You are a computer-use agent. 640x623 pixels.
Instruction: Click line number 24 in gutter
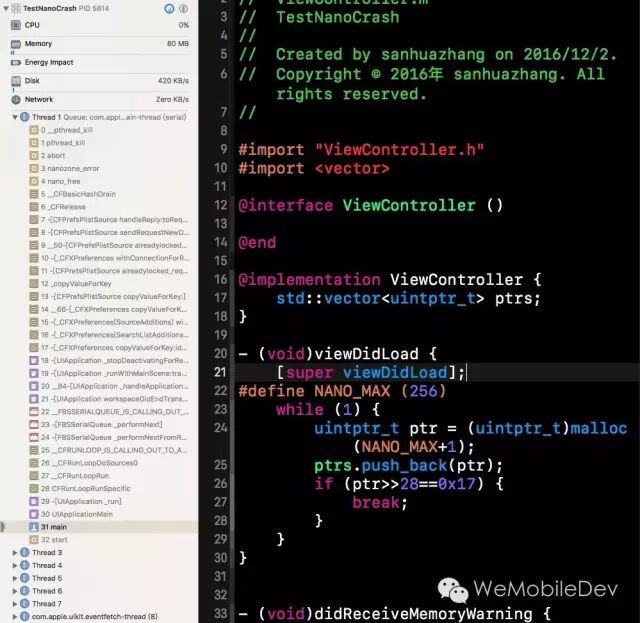point(220,428)
